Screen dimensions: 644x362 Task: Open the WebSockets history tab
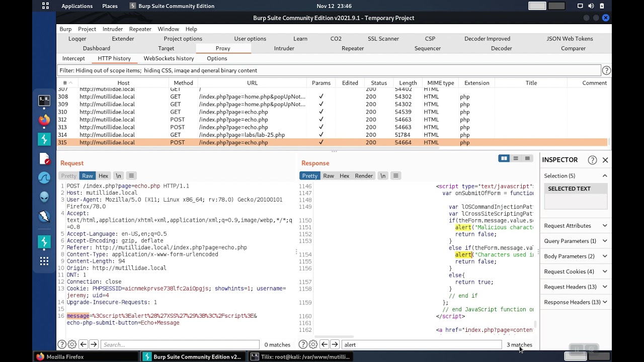click(x=169, y=58)
